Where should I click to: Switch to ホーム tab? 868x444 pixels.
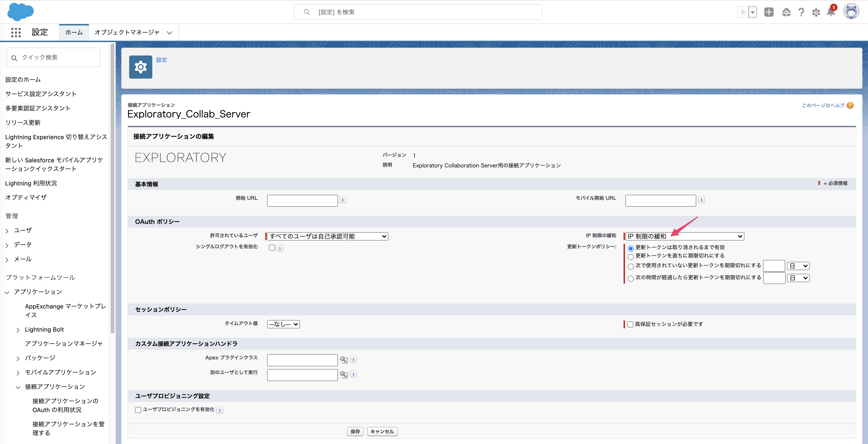[74, 32]
